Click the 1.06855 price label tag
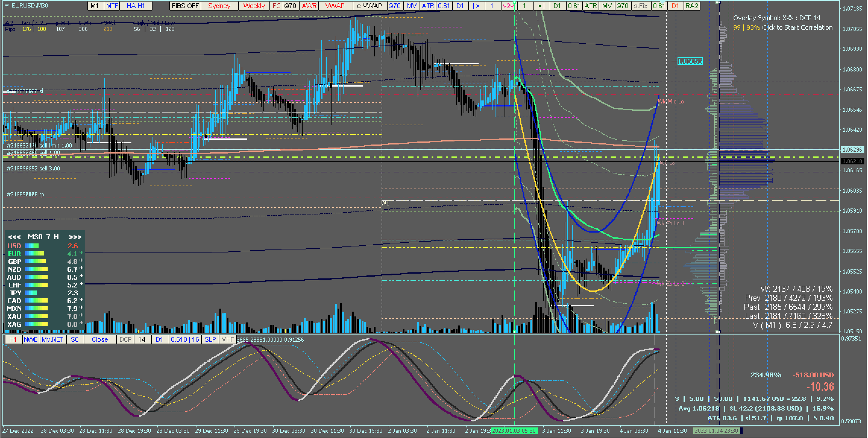 click(690, 61)
